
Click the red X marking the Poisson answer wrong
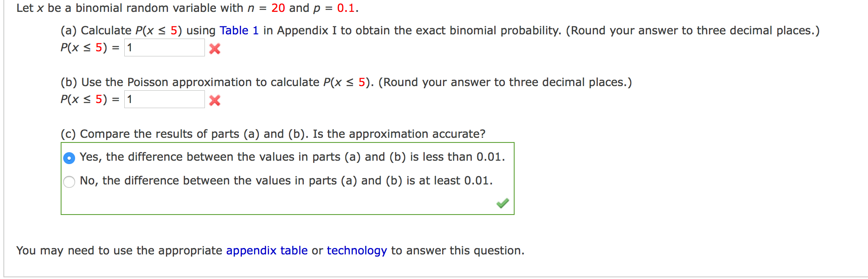point(214,100)
